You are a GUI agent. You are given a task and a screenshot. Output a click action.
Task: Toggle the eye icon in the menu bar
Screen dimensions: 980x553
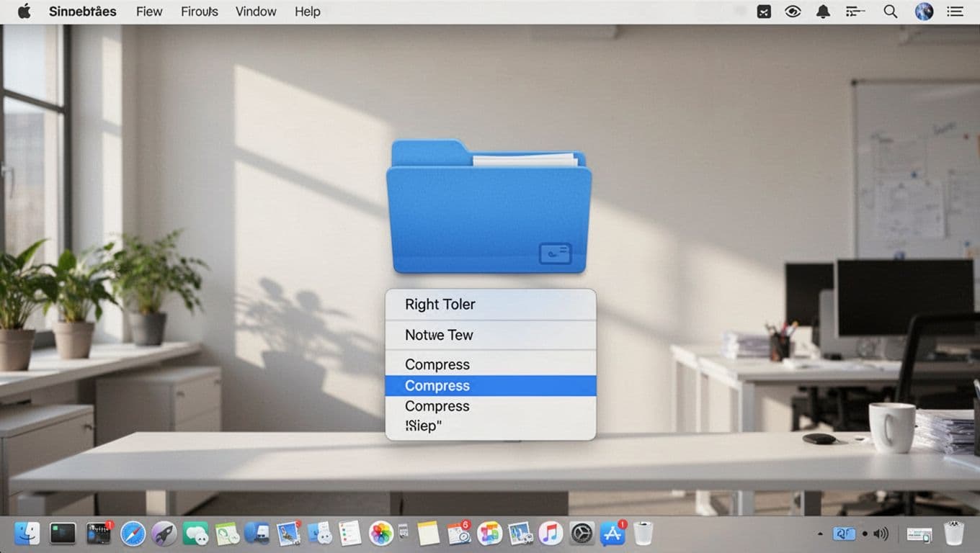coord(793,12)
